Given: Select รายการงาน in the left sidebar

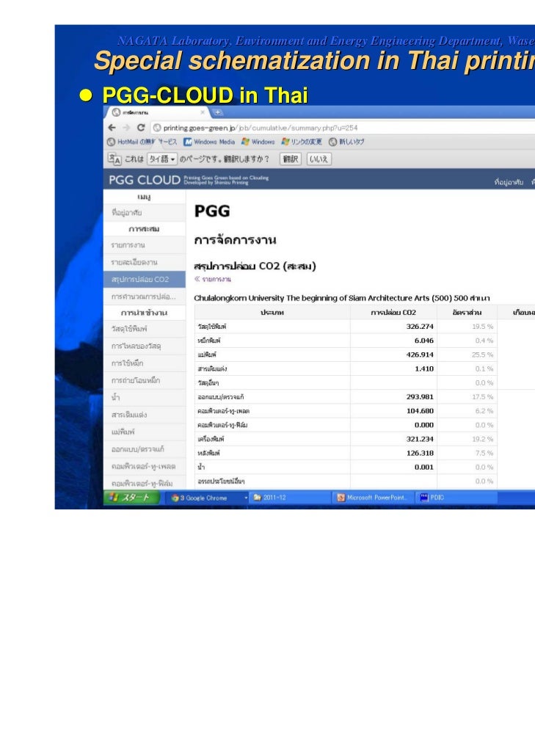Looking at the screenshot, I should 144,245.
